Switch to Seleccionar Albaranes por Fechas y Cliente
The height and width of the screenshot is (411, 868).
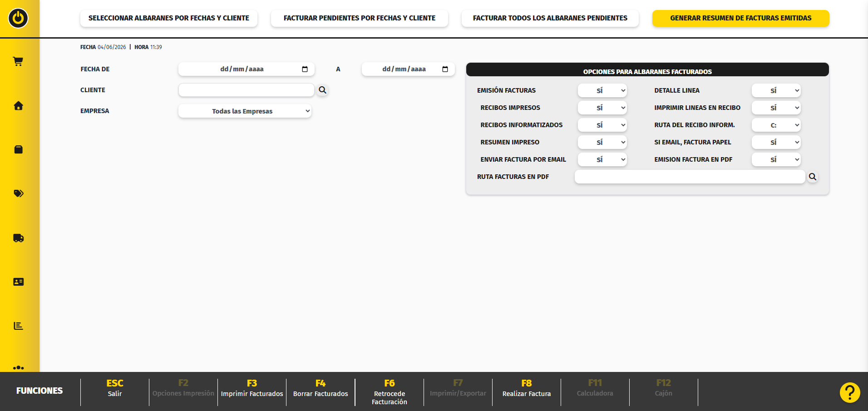pos(169,18)
